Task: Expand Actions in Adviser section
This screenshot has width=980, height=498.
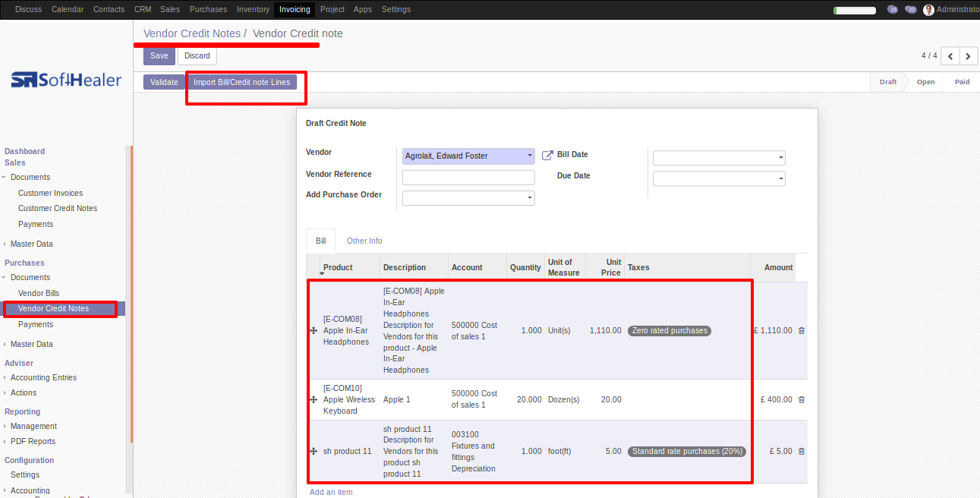Action: coord(23,392)
